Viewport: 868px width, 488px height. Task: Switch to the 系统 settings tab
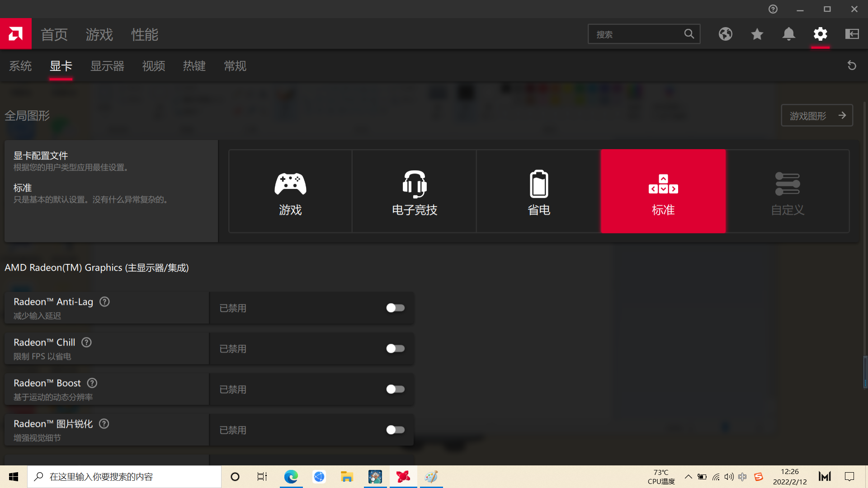pyautogui.click(x=20, y=66)
